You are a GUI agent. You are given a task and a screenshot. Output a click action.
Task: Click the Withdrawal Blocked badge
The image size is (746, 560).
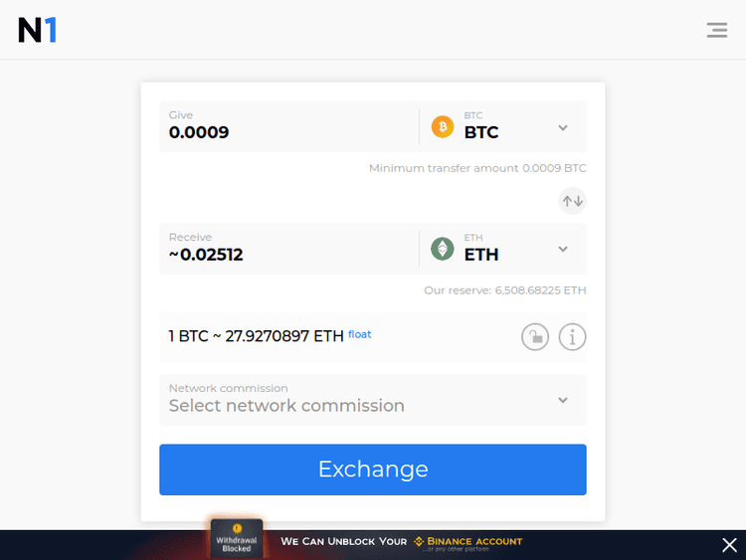(237, 538)
